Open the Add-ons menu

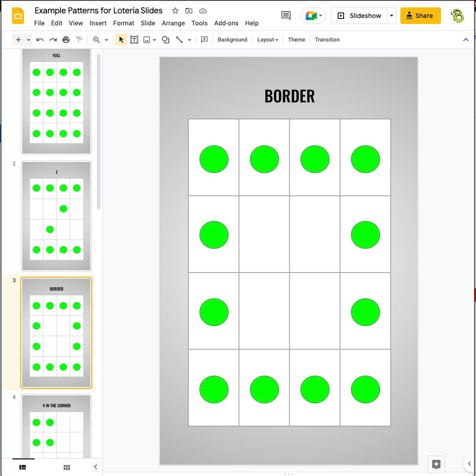(x=226, y=23)
